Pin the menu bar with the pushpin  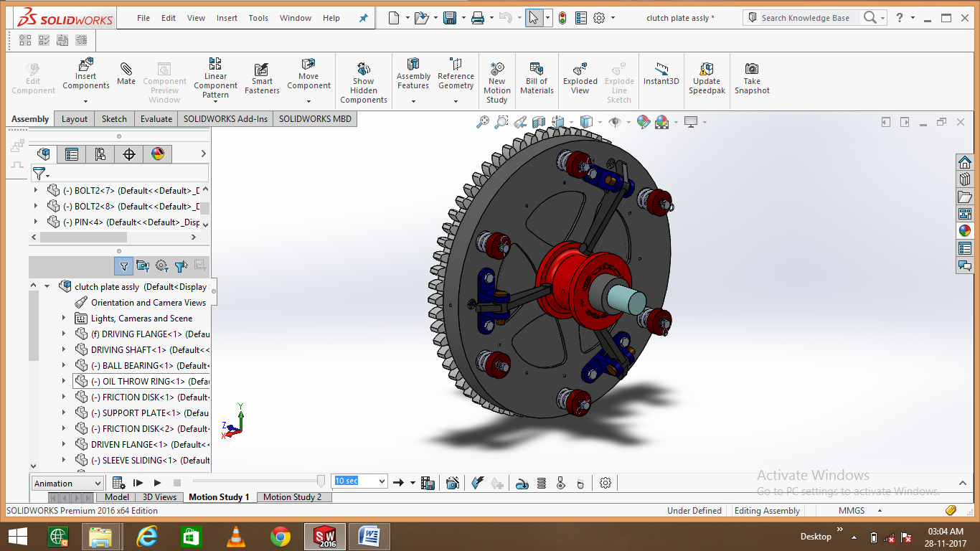coord(363,18)
